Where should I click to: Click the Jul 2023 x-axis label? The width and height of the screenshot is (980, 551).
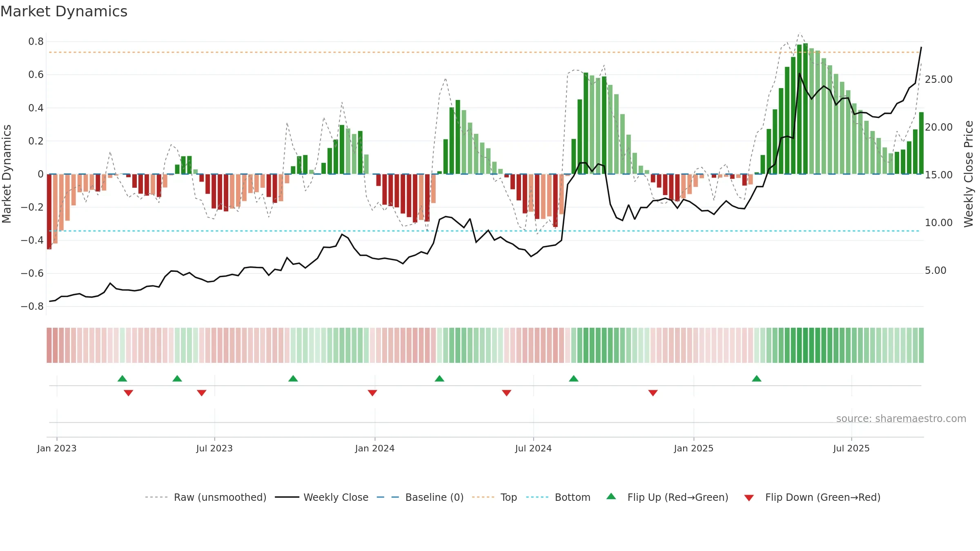click(x=214, y=448)
